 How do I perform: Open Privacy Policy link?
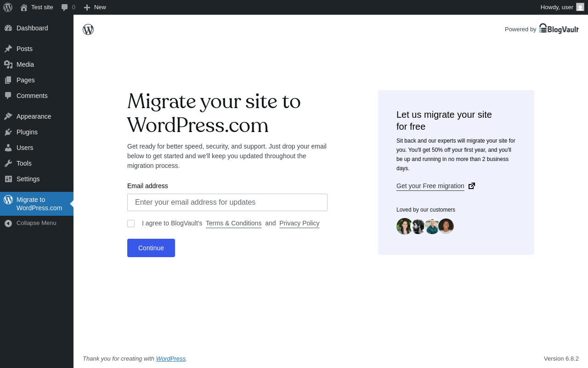299,223
